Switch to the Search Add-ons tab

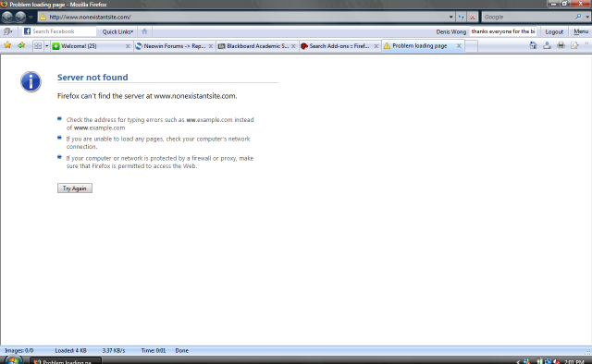pyautogui.click(x=336, y=46)
